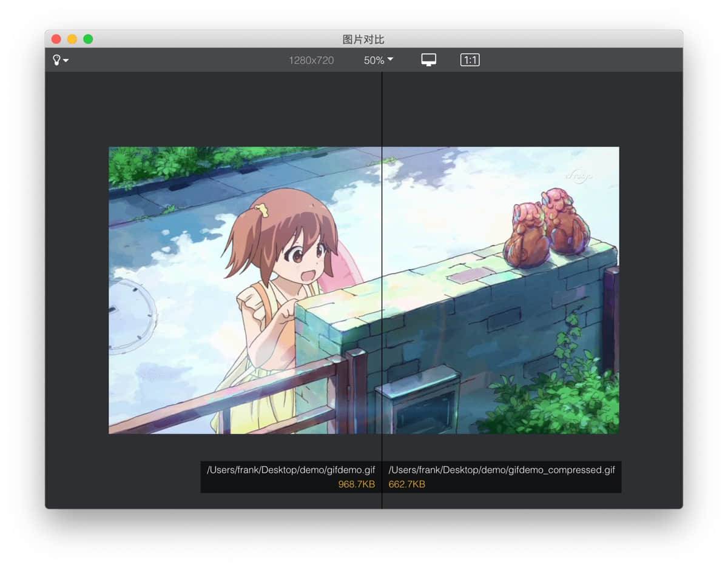
Task: Click the 662.7KB compressed size text
Action: click(407, 484)
